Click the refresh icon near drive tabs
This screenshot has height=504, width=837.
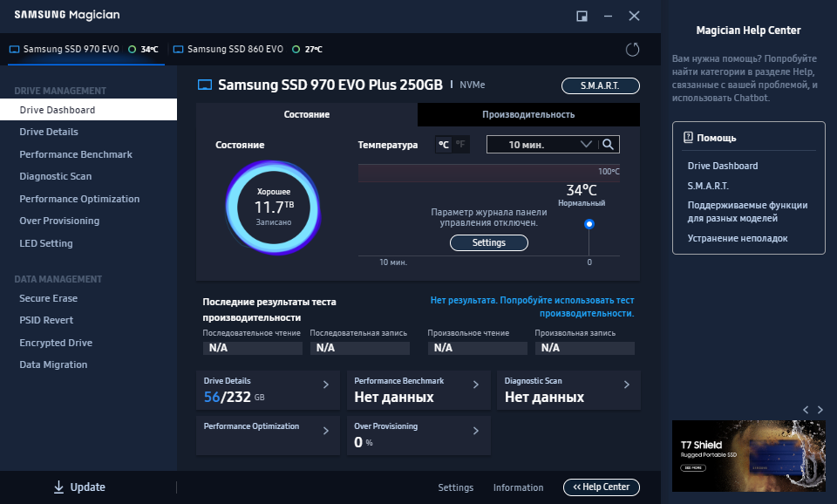pyautogui.click(x=632, y=50)
